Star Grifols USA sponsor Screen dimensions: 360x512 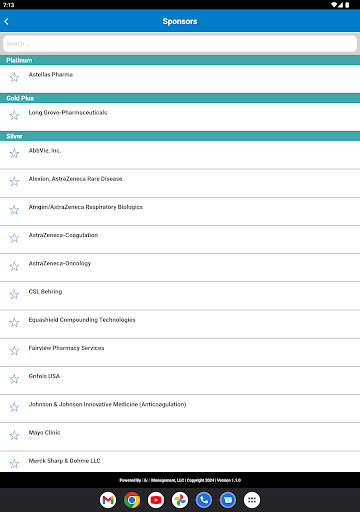point(14,379)
